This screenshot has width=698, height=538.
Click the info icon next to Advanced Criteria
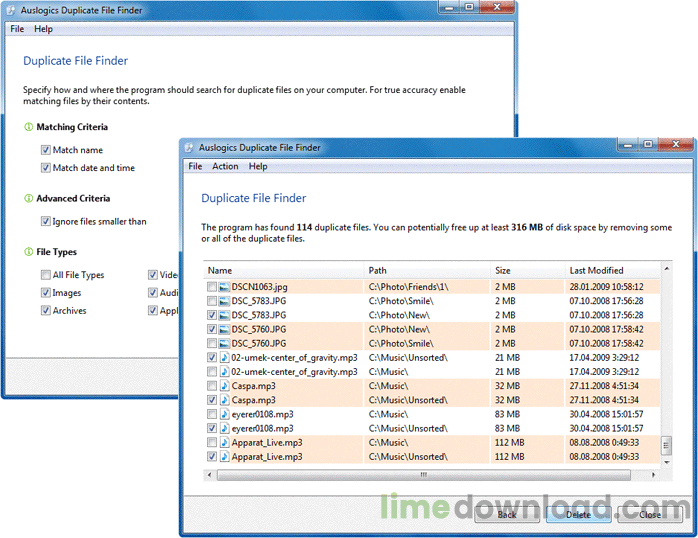pos(28,198)
